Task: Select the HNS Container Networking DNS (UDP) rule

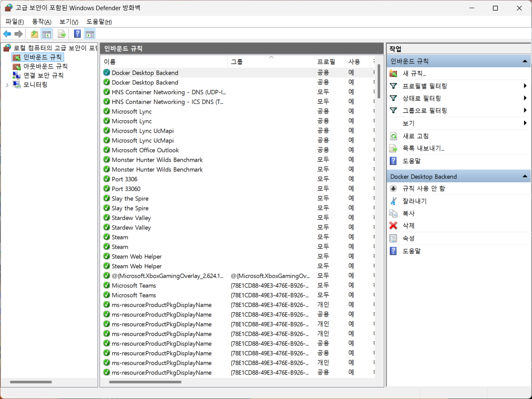Action: (x=238, y=92)
